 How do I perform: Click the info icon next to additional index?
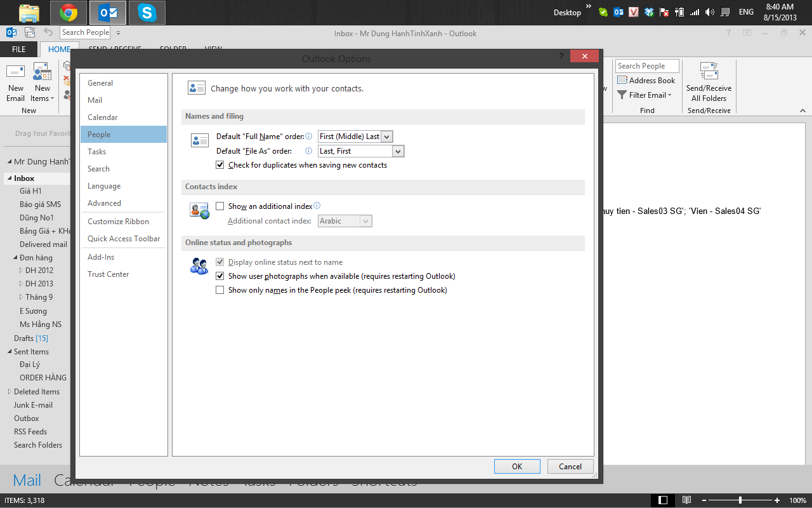click(317, 205)
